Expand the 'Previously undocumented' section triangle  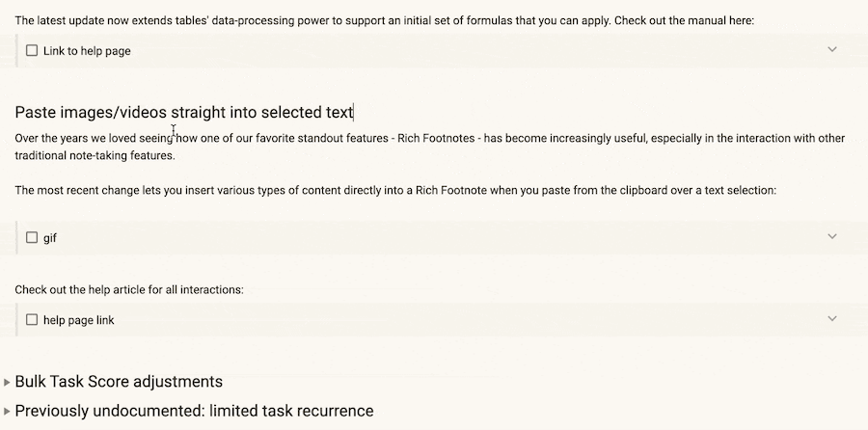tap(7, 411)
